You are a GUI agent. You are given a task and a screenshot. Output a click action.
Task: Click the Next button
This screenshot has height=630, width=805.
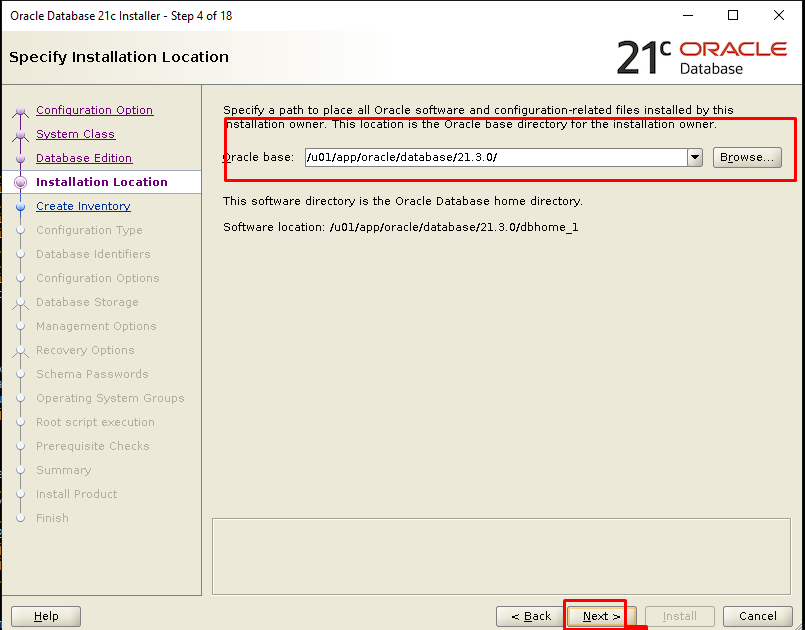(x=601, y=616)
